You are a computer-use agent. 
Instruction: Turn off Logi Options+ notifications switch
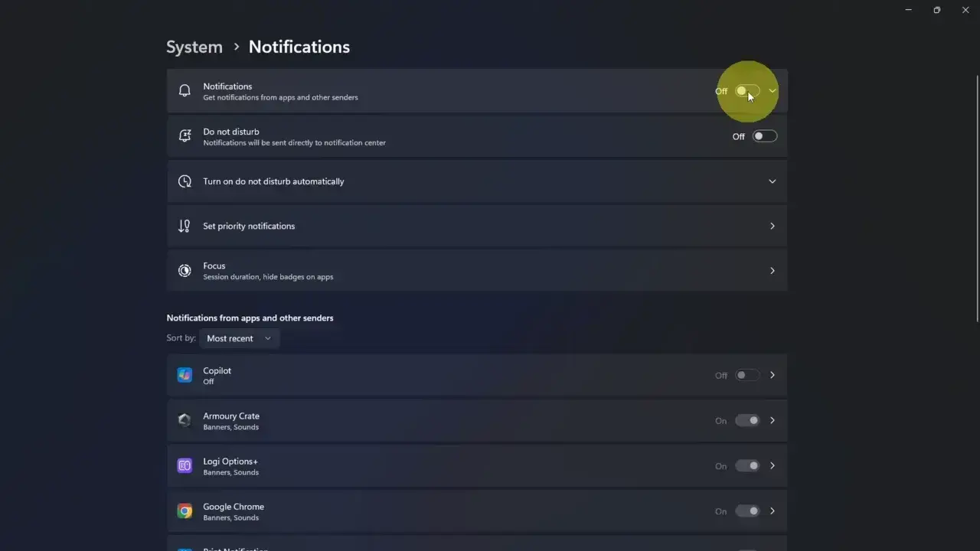(747, 465)
